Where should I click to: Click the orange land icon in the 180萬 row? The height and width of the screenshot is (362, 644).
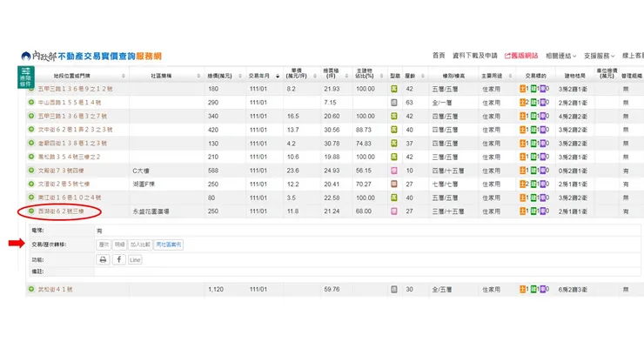pyautogui.click(x=522, y=89)
